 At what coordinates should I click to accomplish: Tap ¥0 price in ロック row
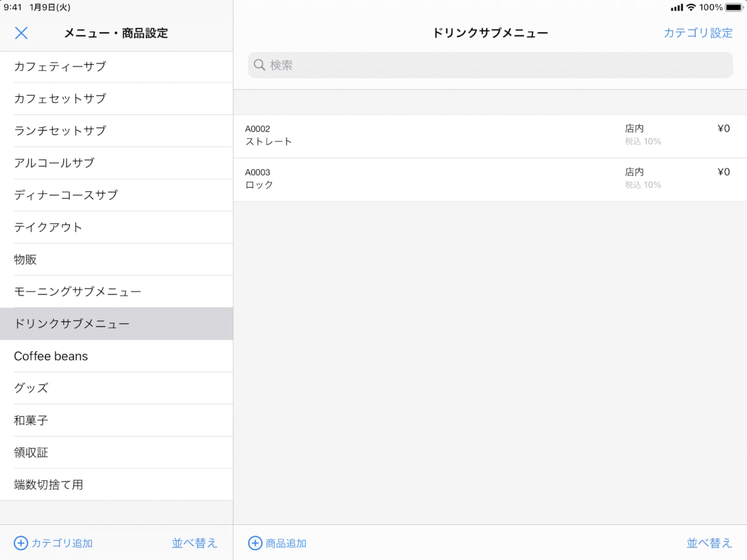[724, 172]
